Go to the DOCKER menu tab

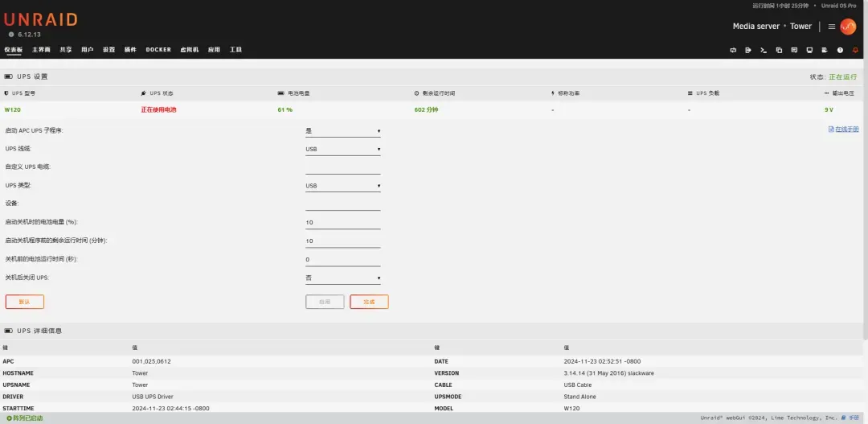point(158,50)
